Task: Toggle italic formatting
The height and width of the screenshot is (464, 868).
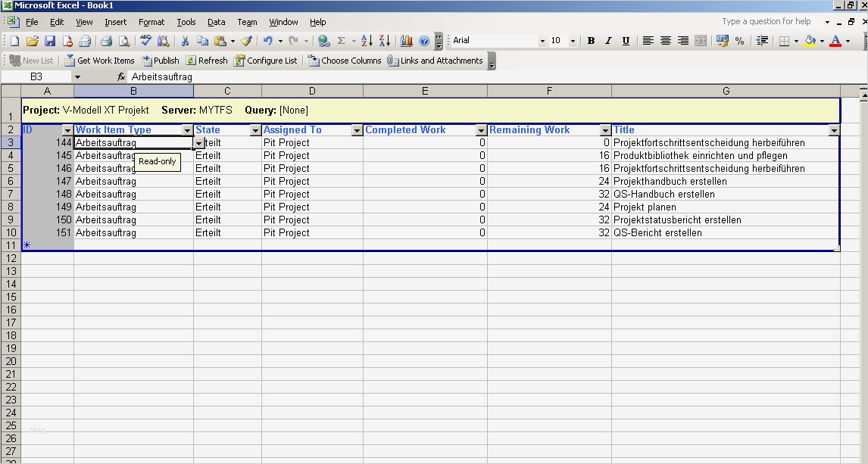Action: tap(608, 41)
